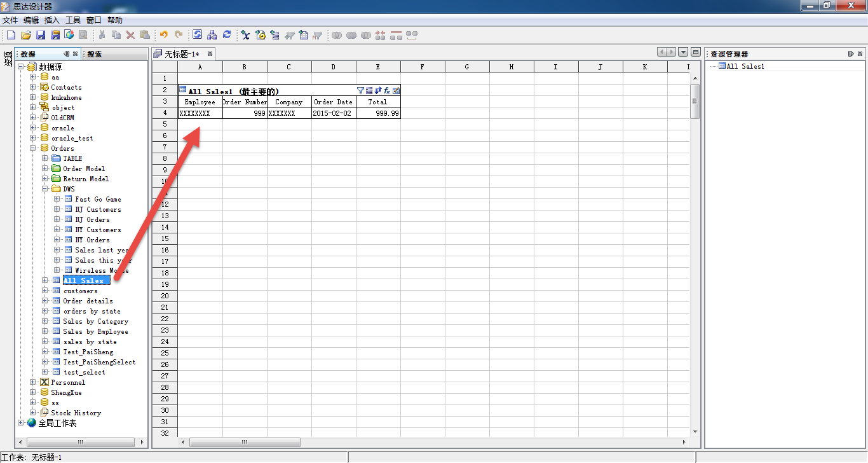Viewport: 868px width, 463px height.
Task: Click the blue circular arrows icon
Action: pyautogui.click(x=227, y=36)
